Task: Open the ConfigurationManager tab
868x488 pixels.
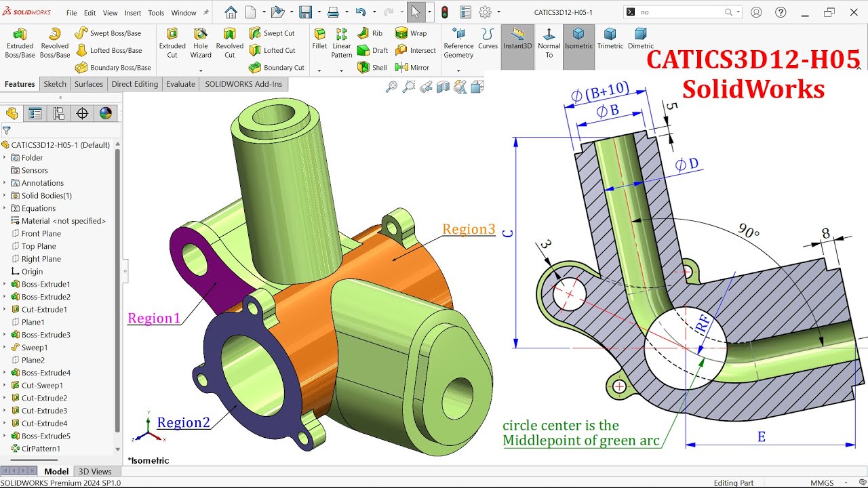Action: [x=59, y=113]
